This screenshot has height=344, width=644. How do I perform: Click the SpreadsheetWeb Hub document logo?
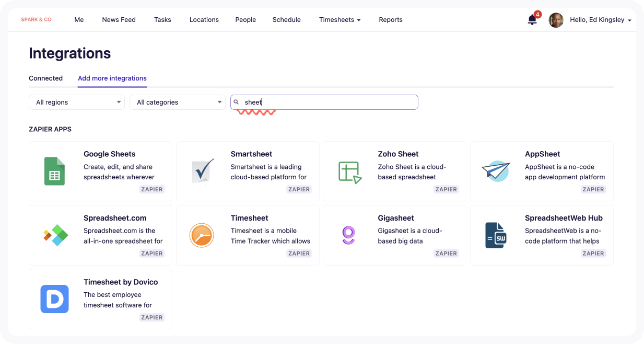coord(496,235)
